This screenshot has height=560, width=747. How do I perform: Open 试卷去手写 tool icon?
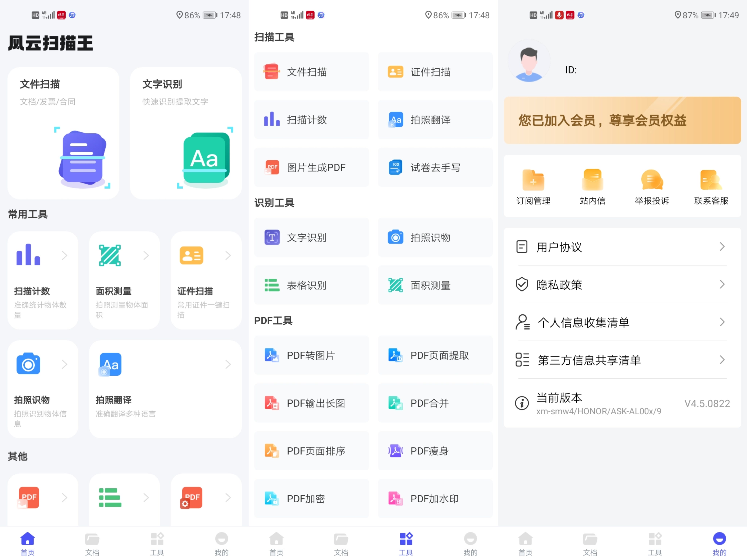(395, 167)
